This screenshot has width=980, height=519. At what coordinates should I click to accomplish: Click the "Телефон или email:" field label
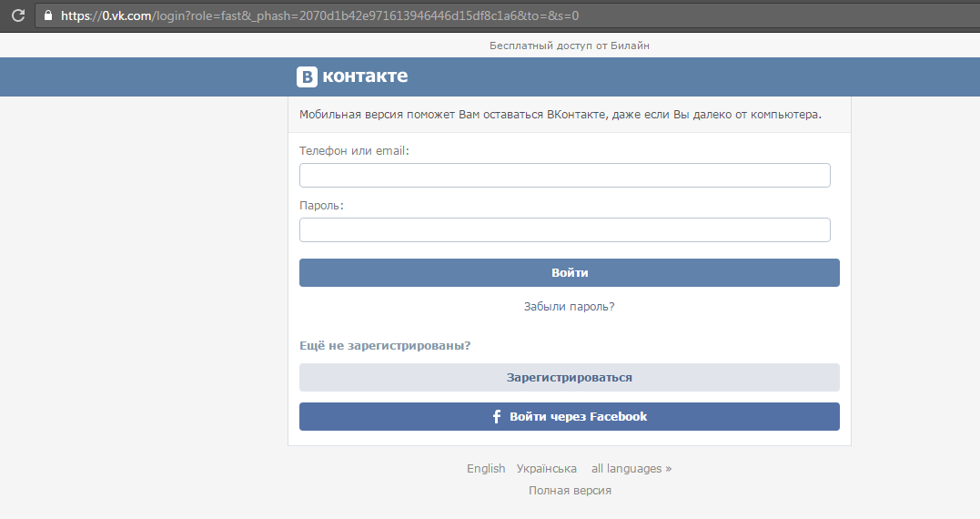(354, 151)
